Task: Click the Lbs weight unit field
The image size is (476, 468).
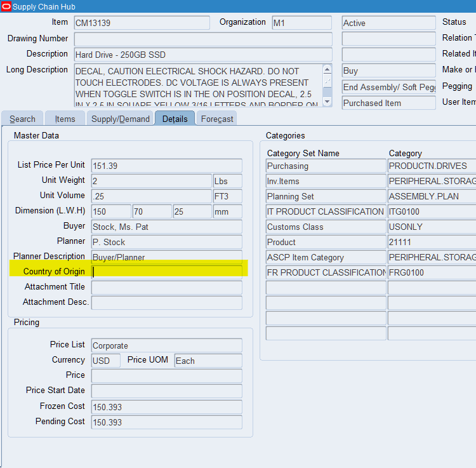Action: click(228, 181)
